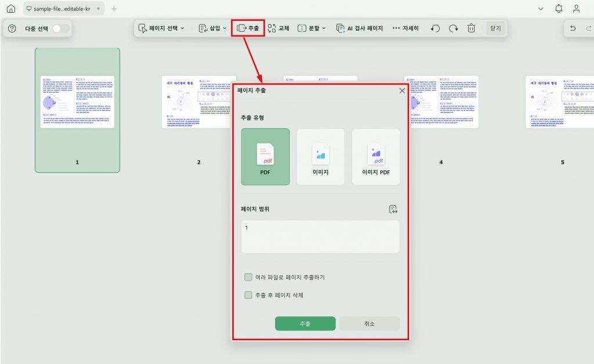
Task: Click the green 추출 confirm button
Action: (x=305, y=324)
